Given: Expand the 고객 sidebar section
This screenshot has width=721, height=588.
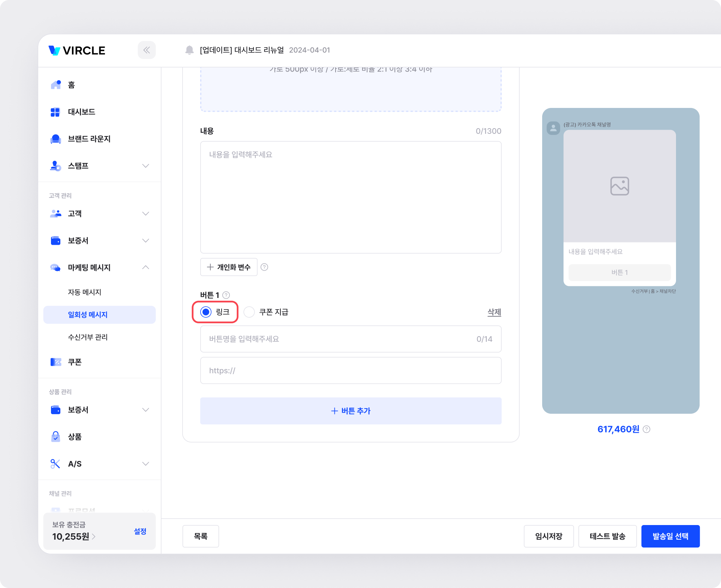Looking at the screenshot, I should tap(145, 214).
